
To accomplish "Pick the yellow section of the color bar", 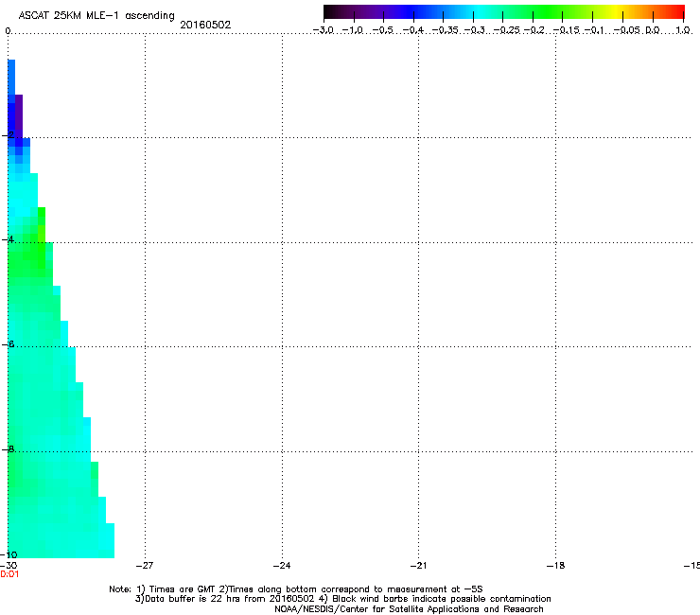I will coord(616,12).
